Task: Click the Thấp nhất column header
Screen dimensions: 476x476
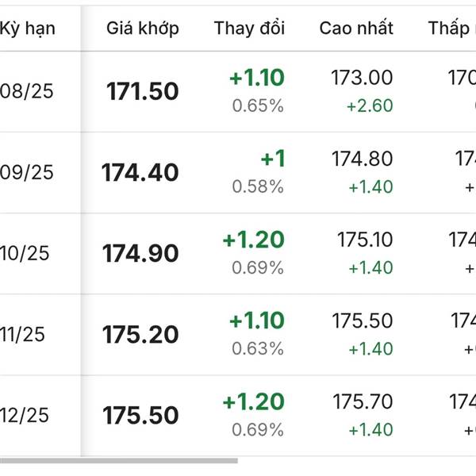Action: [x=452, y=29]
